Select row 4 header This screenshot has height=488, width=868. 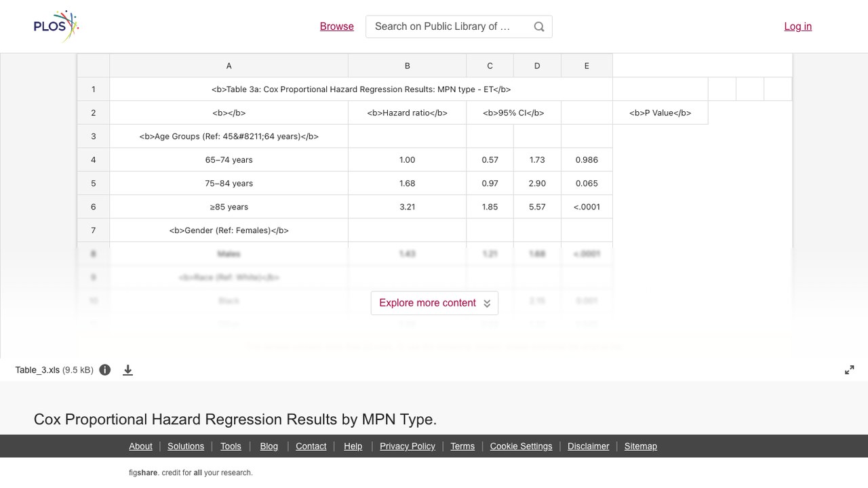pos(94,160)
